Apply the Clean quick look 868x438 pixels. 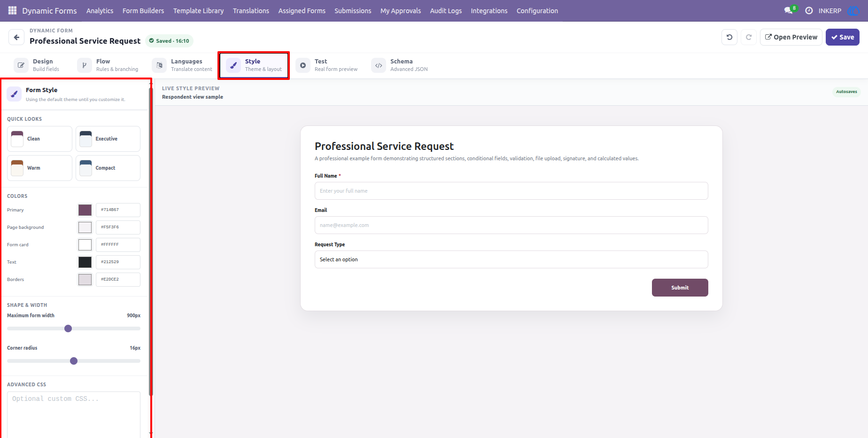pos(39,139)
